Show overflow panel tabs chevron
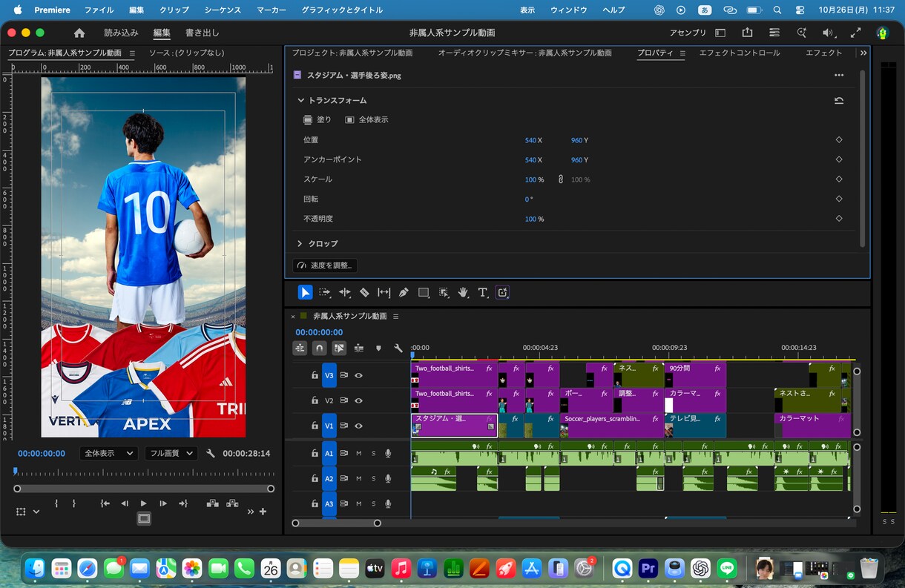Viewport: 905px width, 588px height. coord(863,53)
